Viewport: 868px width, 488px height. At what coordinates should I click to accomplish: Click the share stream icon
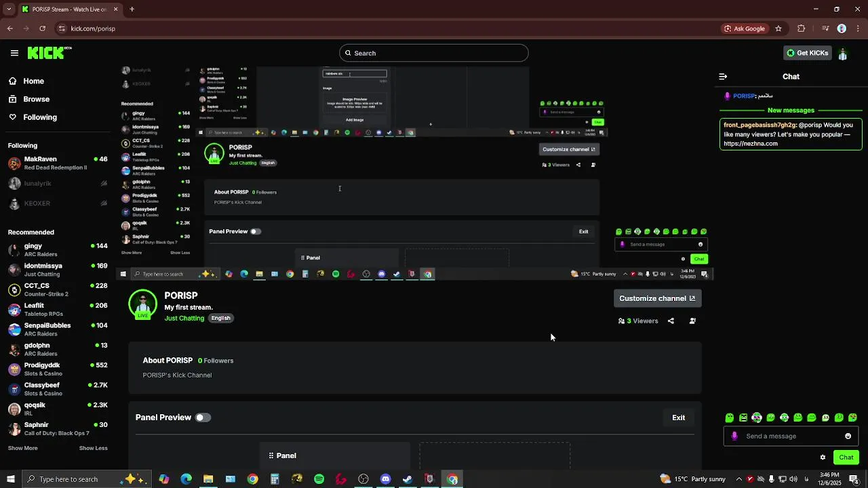click(671, 321)
